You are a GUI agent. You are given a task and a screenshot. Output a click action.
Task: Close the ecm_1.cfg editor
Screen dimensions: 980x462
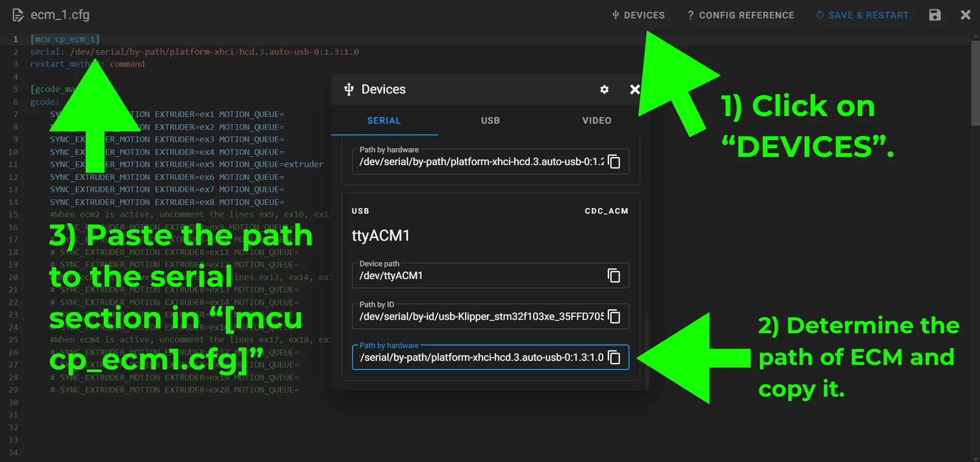pos(965,15)
